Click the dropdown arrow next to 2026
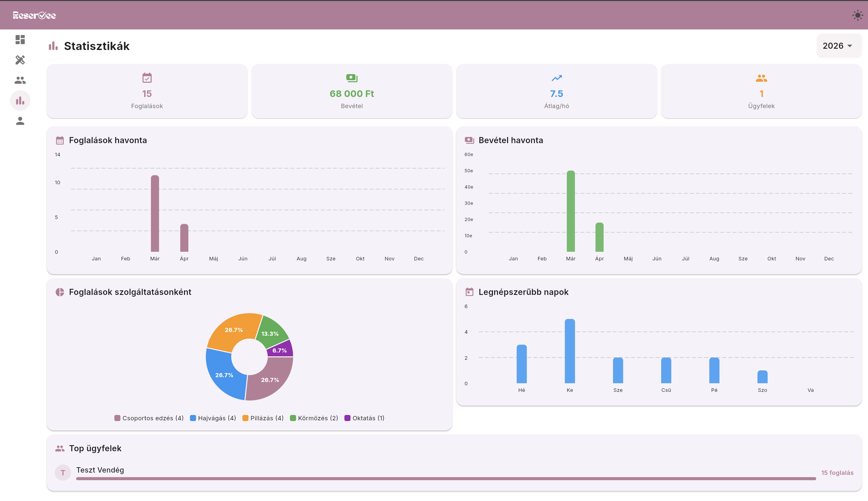Image resolution: width=868 pixels, height=501 pixels. pyautogui.click(x=849, y=46)
